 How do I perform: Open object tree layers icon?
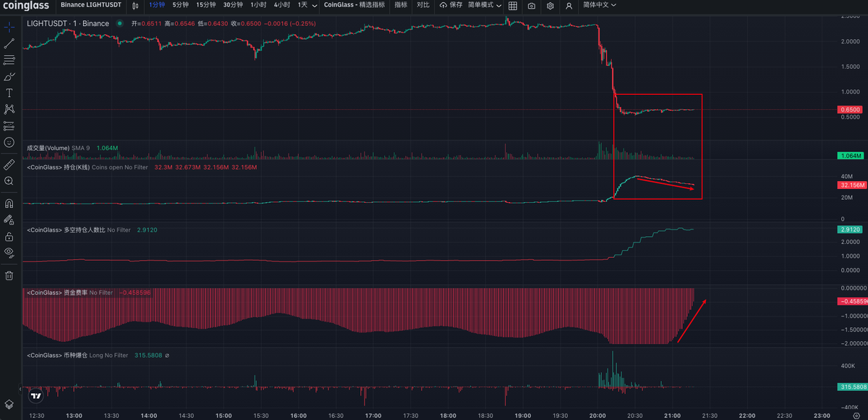pyautogui.click(x=9, y=404)
